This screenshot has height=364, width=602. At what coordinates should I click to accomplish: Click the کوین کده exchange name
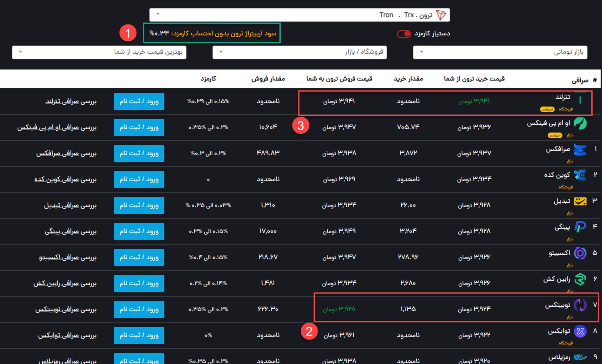tap(557, 175)
